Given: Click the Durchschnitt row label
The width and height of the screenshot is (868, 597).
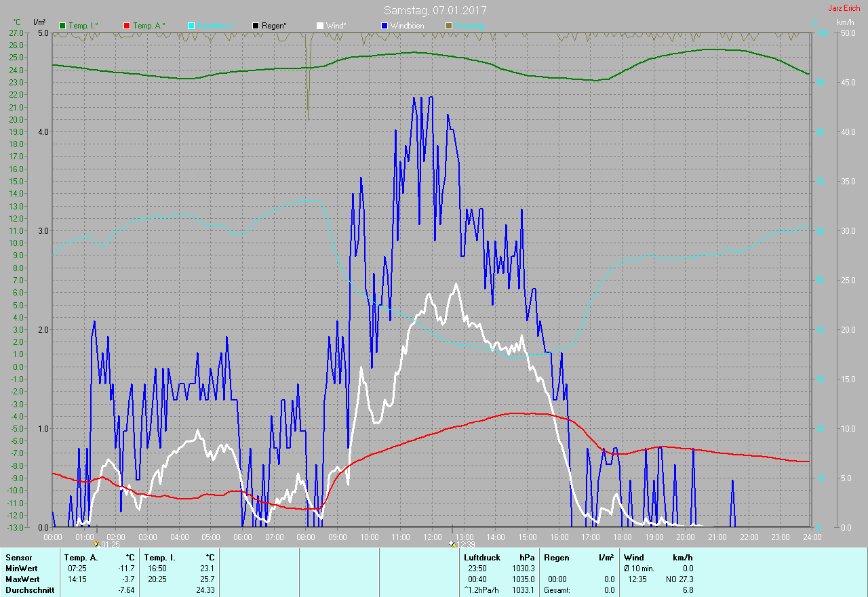Looking at the screenshot, I should click(x=29, y=590).
